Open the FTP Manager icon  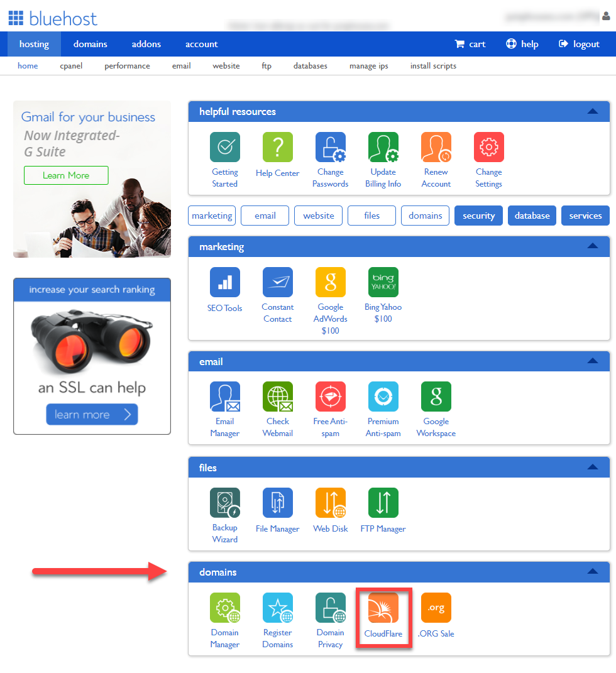[383, 503]
